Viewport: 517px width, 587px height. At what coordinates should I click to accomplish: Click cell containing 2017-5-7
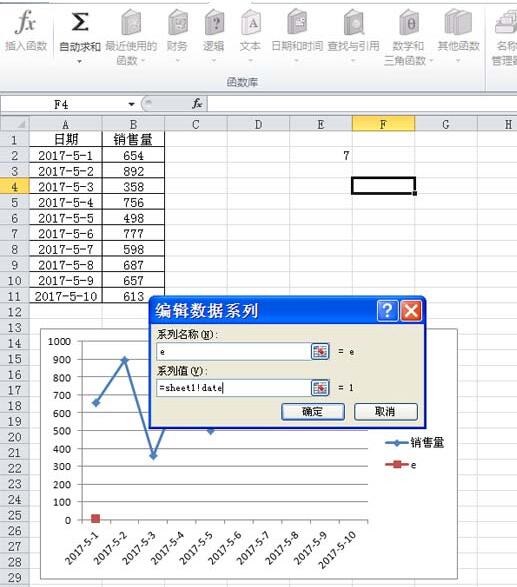click(x=66, y=249)
